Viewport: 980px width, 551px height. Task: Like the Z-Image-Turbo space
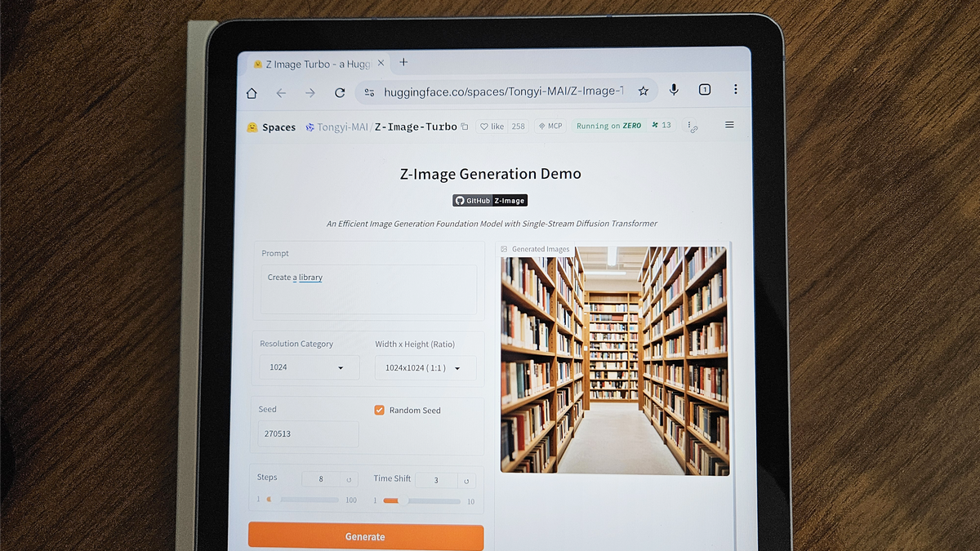click(492, 127)
